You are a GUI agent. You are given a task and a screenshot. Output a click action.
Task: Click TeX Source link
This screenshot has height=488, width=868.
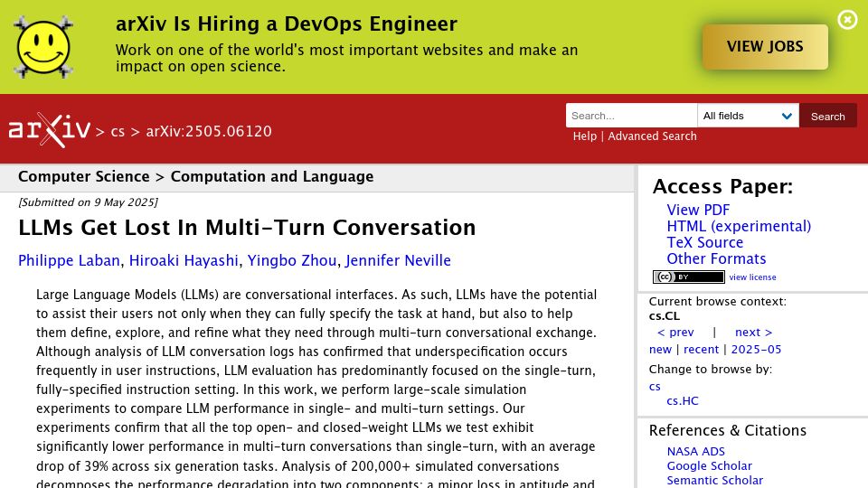[704, 242]
